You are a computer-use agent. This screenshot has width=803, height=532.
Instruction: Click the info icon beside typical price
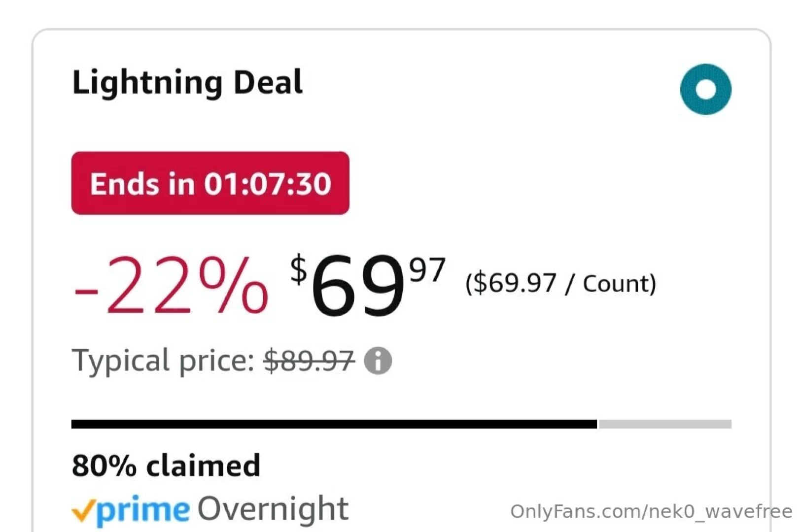378,361
